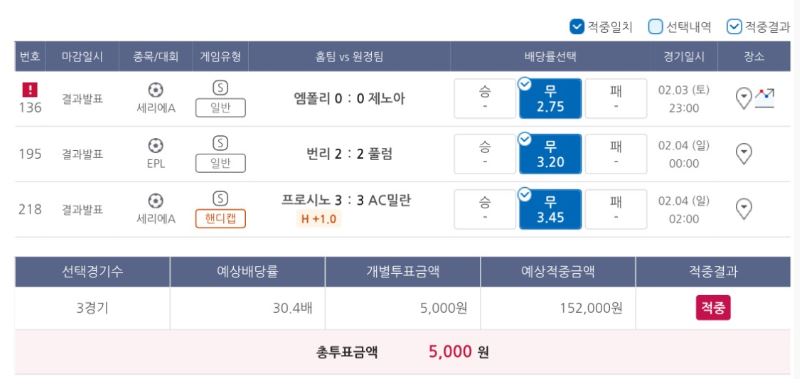Image resolution: width=800 pixels, height=391 pixels.
Task: Choose the 승 option for the Burnley vs Fulham match
Action: click(x=485, y=154)
